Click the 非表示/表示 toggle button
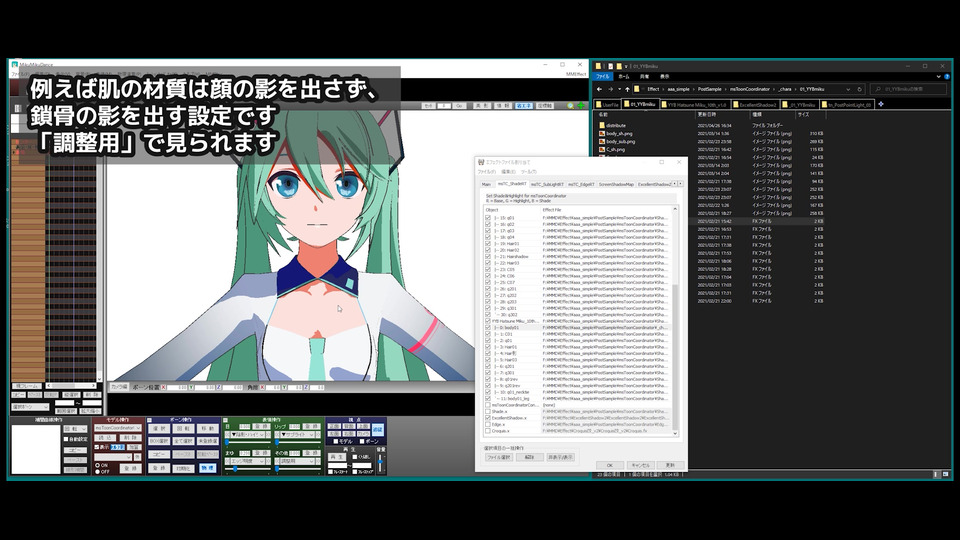 (x=560, y=457)
